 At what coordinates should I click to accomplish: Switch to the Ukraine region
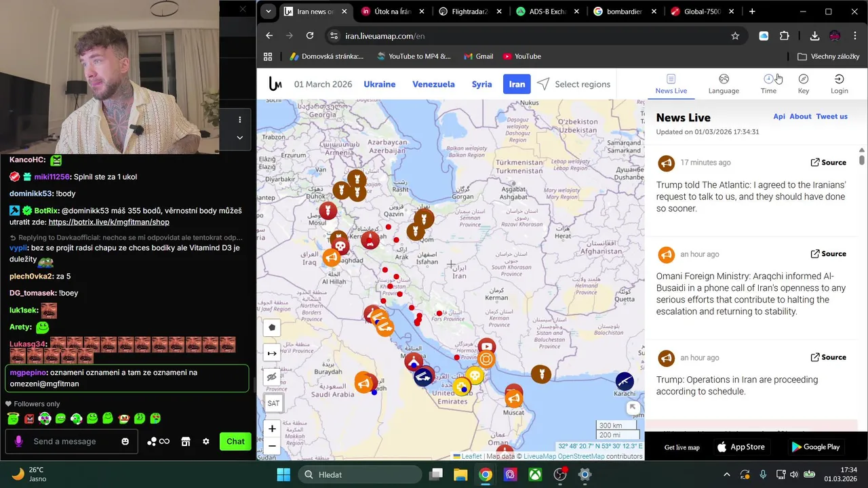[x=380, y=84]
